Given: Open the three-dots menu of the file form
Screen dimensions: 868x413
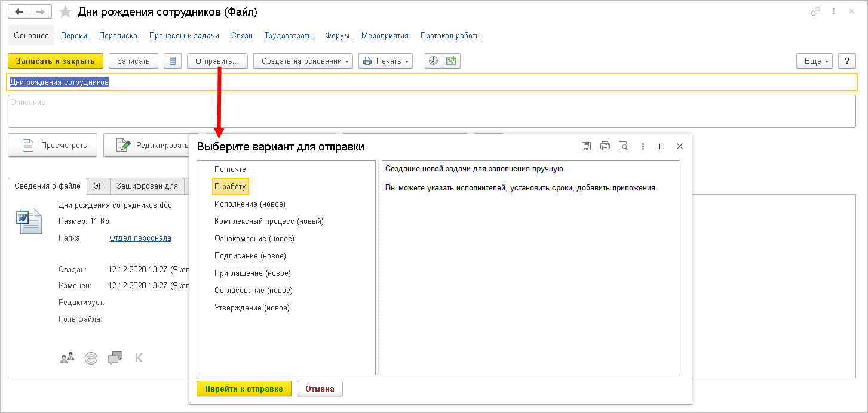Looking at the screenshot, I should [x=834, y=11].
